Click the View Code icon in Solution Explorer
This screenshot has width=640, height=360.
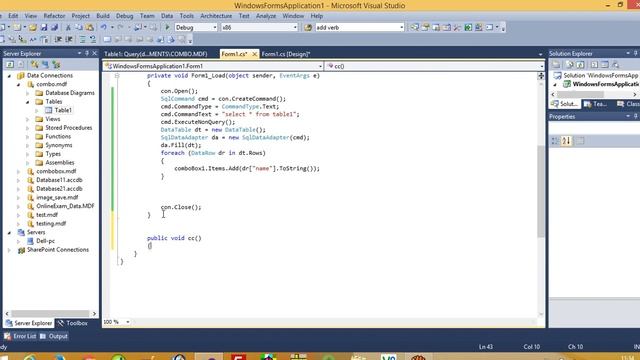(594, 64)
